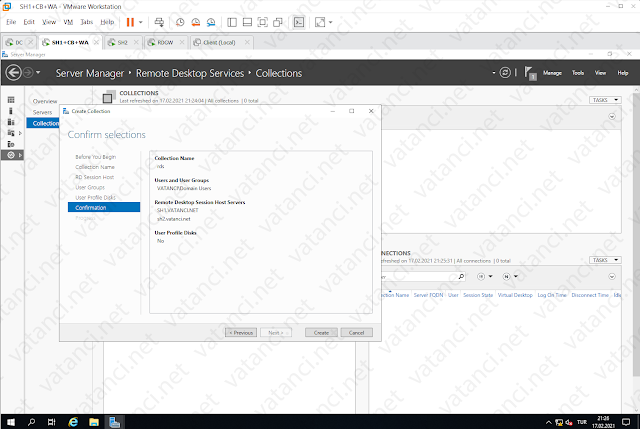Open the VMware View menu
This screenshot has width=640, height=429.
click(x=49, y=22)
